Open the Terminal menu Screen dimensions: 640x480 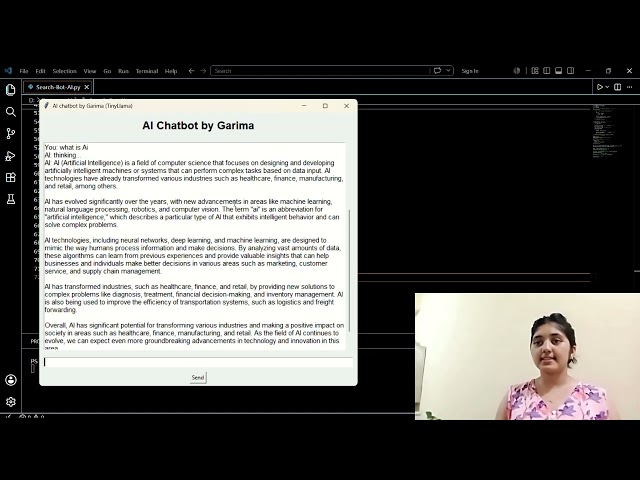point(147,71)
